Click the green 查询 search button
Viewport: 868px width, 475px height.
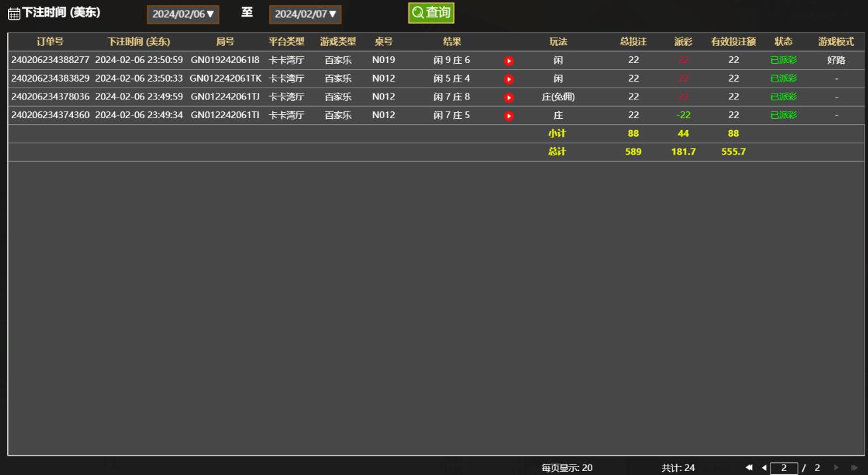click(x=431, y=13)
